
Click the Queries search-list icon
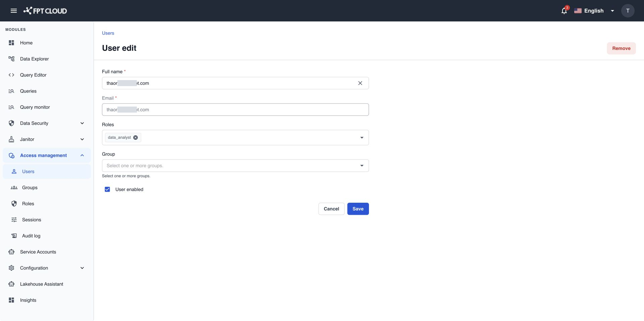(11, 91)
